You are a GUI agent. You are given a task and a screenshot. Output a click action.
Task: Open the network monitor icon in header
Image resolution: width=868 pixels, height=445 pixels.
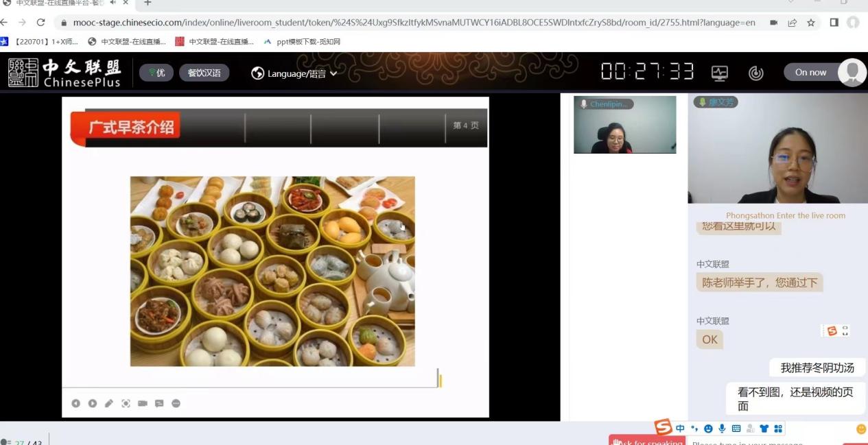[719, 73]
